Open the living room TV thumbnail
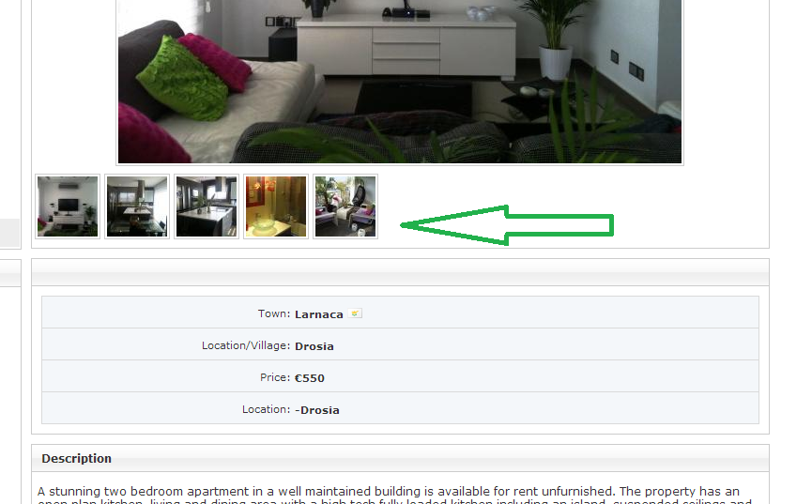This screenshot has width=812, height=504. point(68,206)
